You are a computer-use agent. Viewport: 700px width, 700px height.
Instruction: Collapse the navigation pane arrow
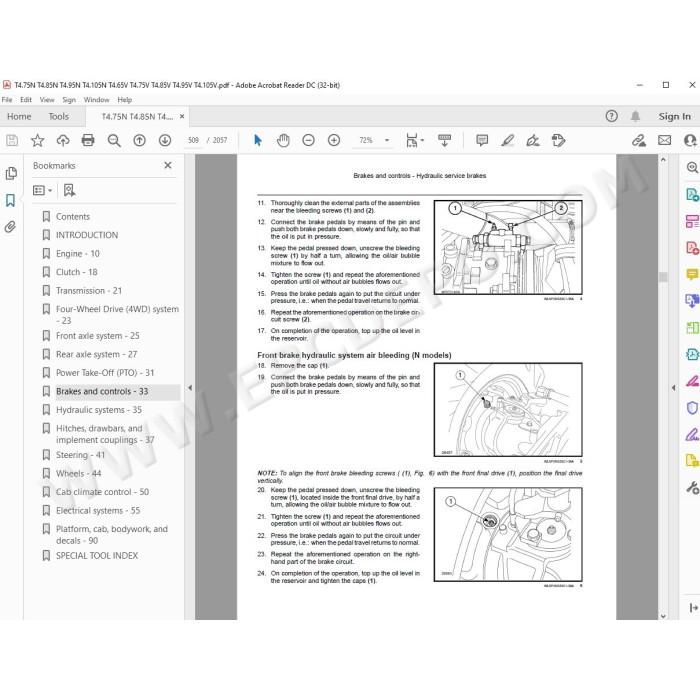pos(190,388)
